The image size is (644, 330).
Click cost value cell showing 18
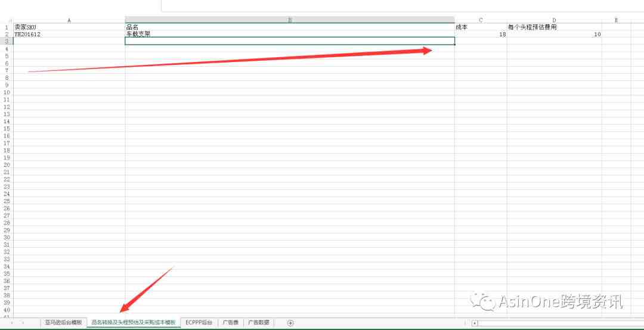click(x=481, y=35)
